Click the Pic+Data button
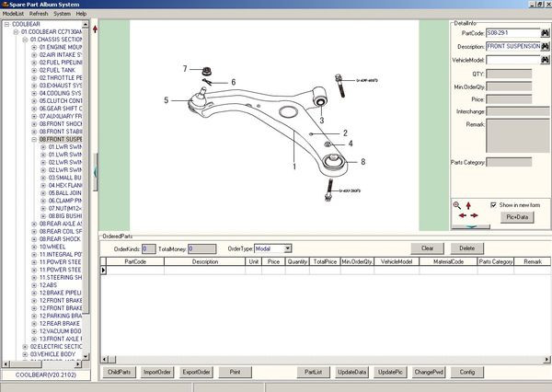Image resolution: width=552 pixels, height=392 pixels. point(516,216)
